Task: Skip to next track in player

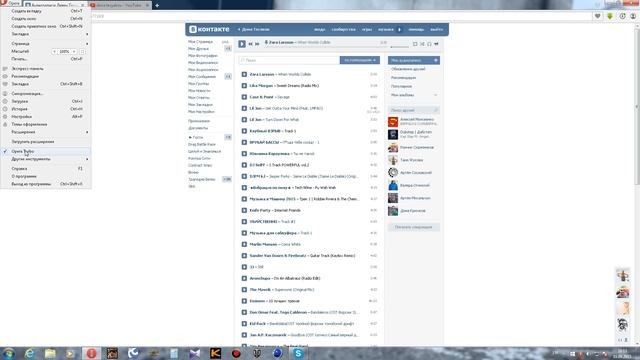Action: coord(257,44)
